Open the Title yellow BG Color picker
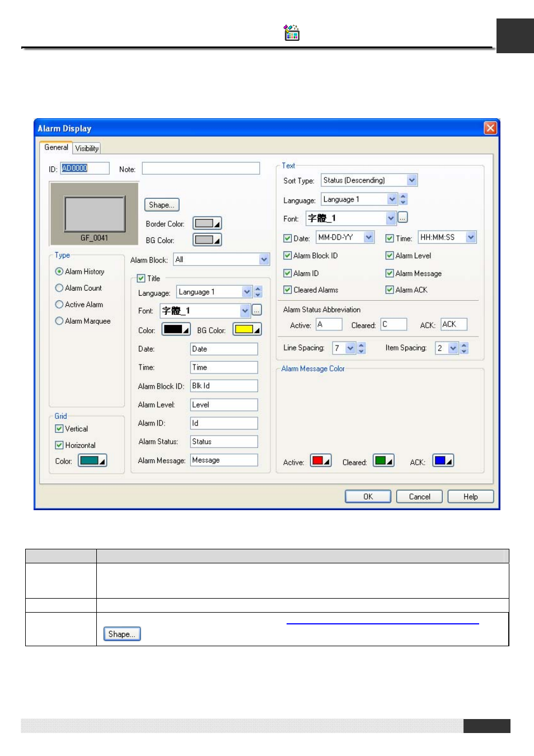534x756 pixels. point(247,329)
